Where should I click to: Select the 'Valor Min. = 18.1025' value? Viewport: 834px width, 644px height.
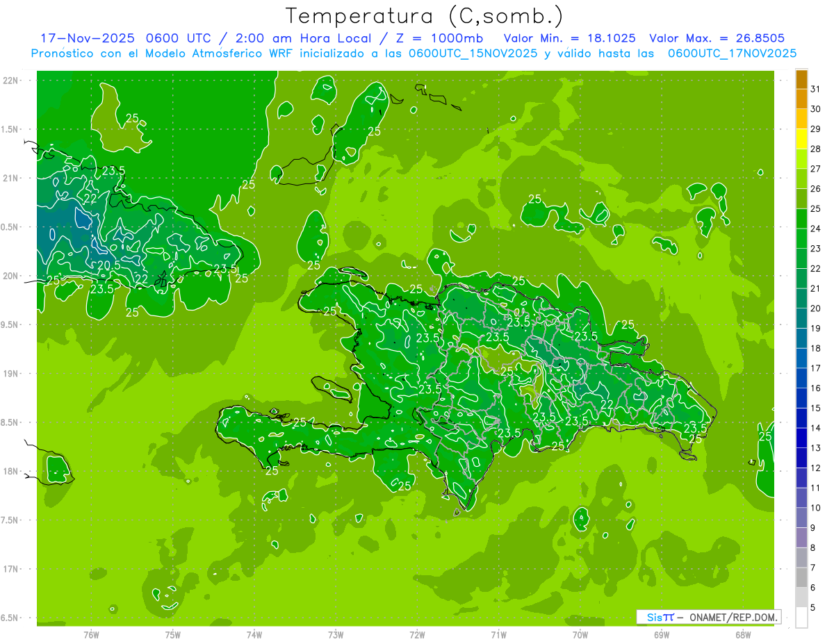pos(569,38)
